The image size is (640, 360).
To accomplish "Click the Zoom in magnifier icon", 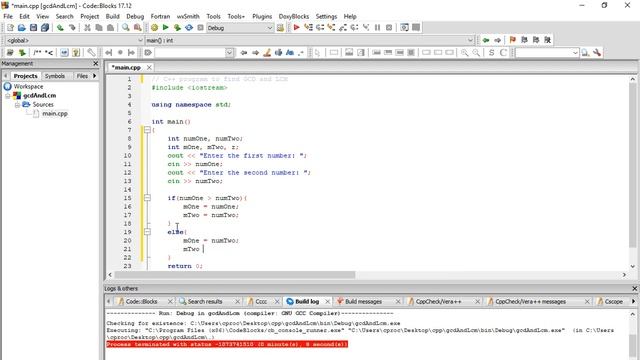I will (464, 53).
